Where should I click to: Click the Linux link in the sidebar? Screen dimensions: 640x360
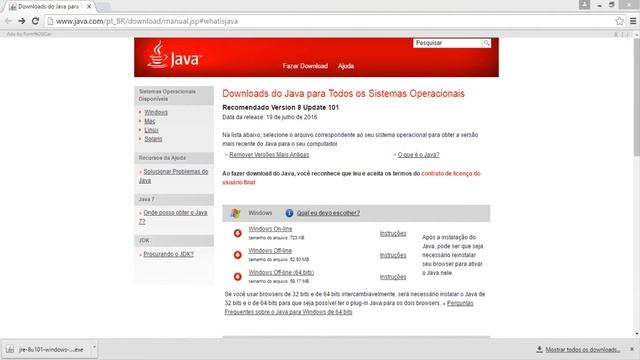151,130
